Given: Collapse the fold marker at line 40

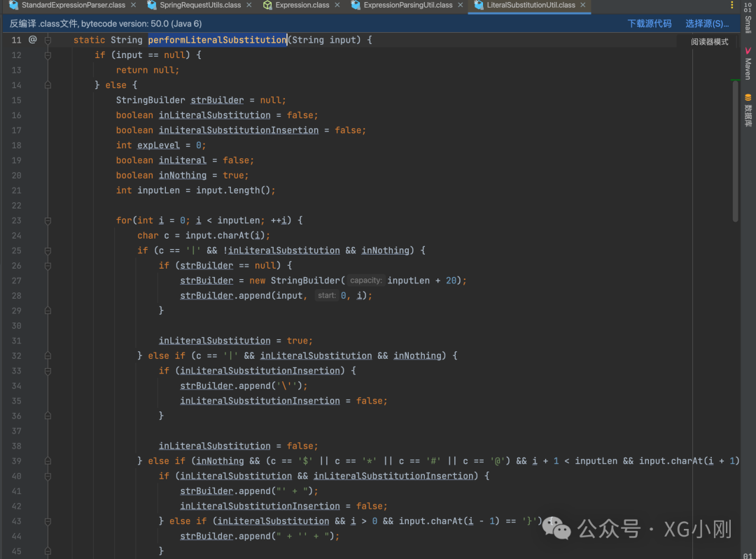Looking at the screenshot, I should tap(48, 476).
